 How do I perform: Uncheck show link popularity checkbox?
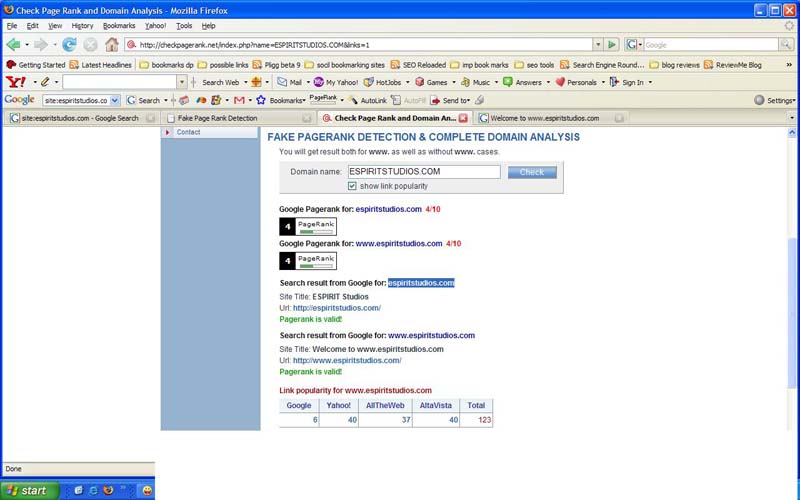(352, 186)
